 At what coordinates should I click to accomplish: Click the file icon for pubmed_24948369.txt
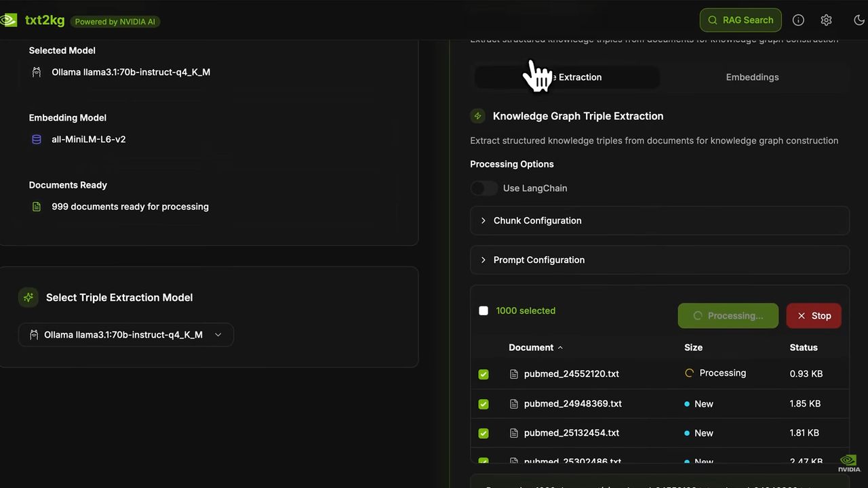514,404
